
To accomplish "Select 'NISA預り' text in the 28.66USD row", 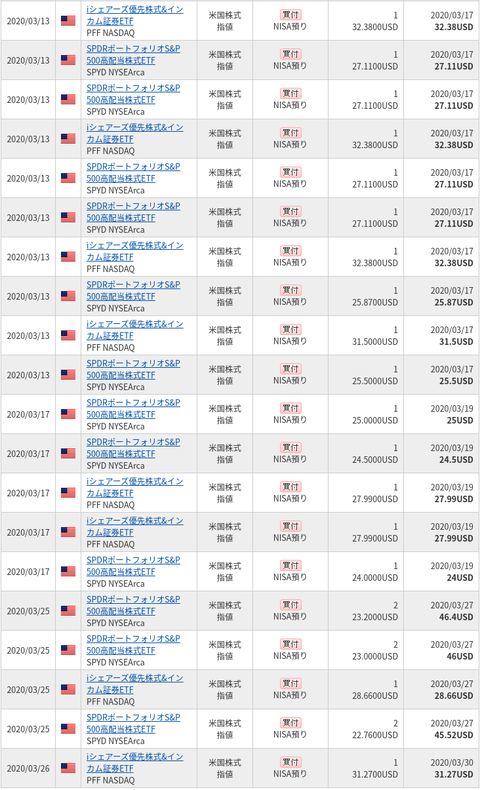I will point(290,695).
